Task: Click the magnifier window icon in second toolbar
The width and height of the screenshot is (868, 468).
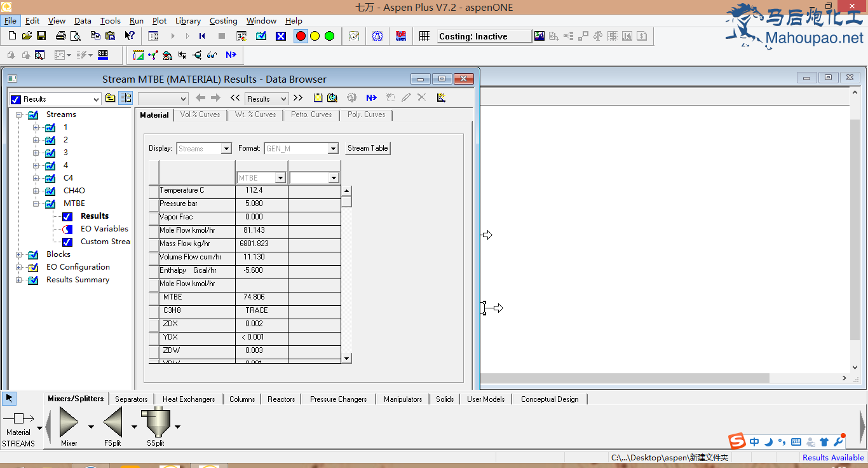Action: 39,55
